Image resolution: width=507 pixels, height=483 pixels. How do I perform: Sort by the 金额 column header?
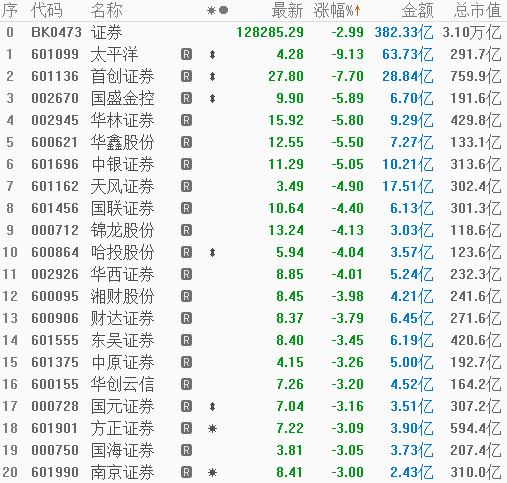[x=417, y=10]
